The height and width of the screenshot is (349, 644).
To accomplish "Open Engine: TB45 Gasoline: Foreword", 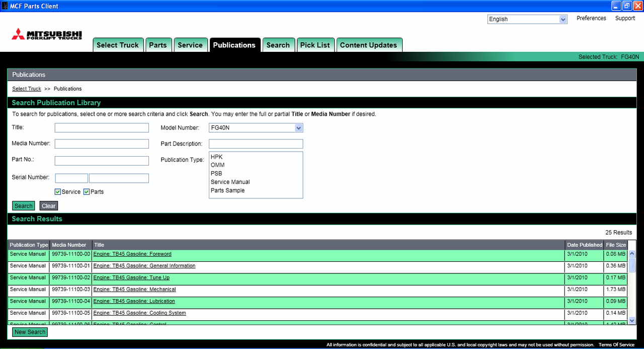I will point(132,254).
